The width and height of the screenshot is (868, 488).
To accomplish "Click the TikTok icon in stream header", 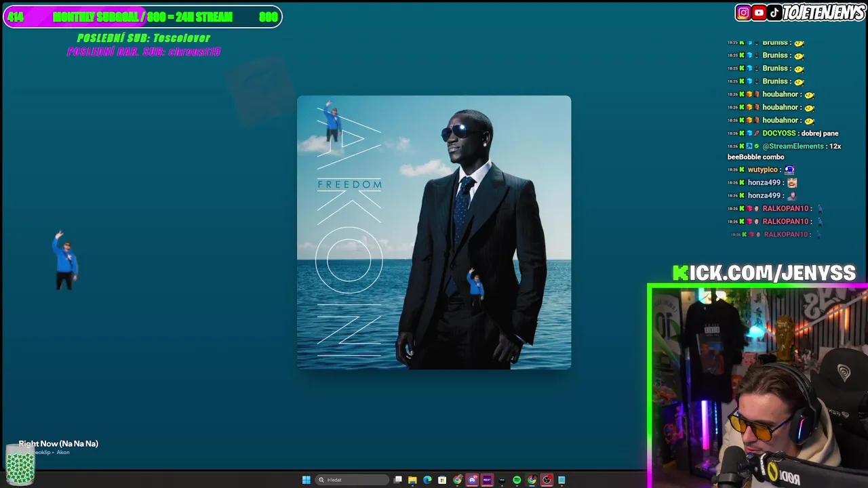I will [x=774, y=12].
